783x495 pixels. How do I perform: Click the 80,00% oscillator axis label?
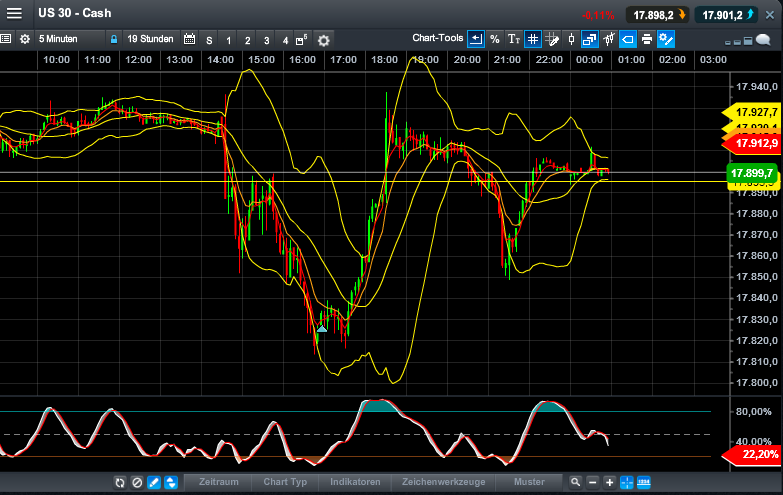pos(754,412)
